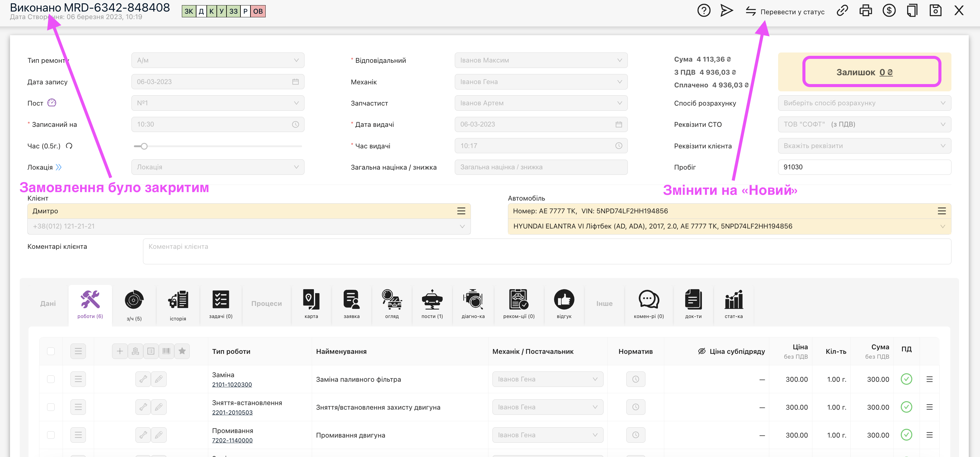Open the Спосіб розрахунку dropdown
This screenshot has width=980, height=457.
[864, 103]
